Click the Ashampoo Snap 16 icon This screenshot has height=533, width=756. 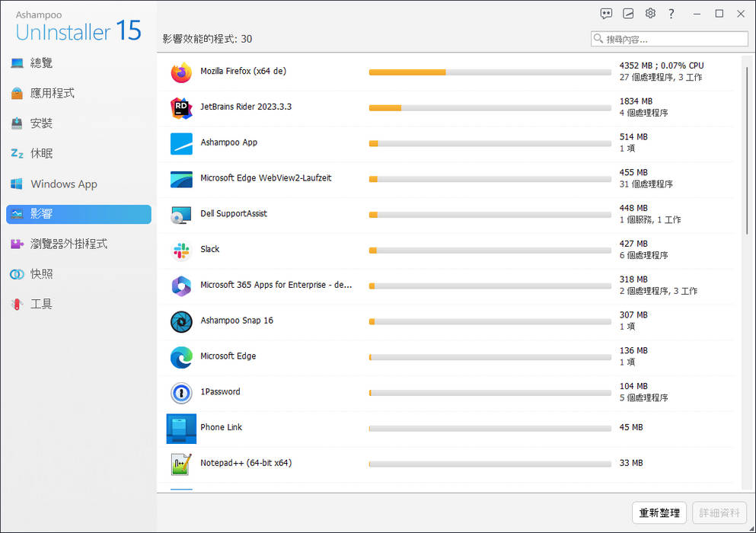[181, 321]
